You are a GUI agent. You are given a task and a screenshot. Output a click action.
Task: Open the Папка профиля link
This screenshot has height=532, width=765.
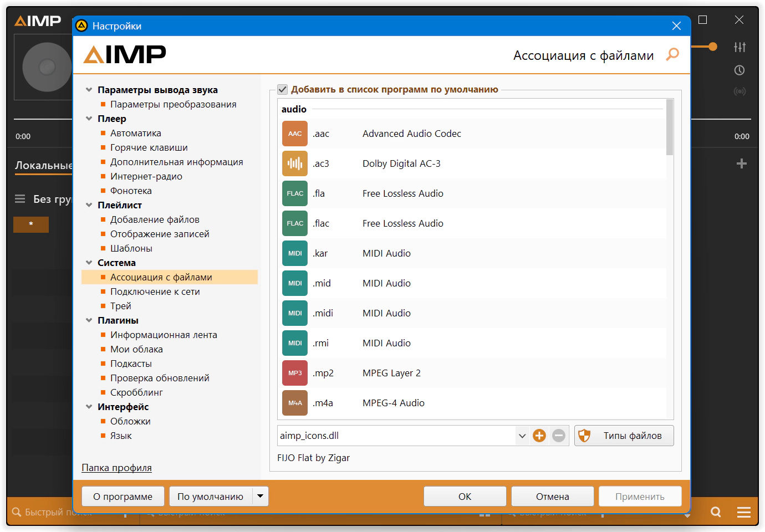tap(117, 468)
